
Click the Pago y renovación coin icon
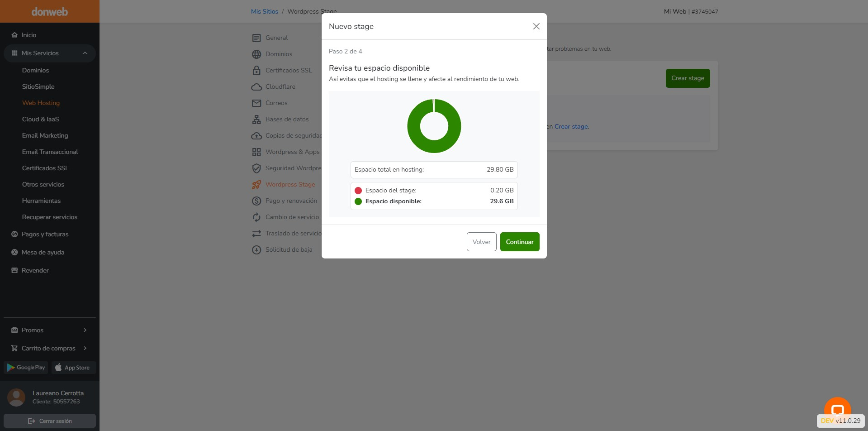(256, 201)
